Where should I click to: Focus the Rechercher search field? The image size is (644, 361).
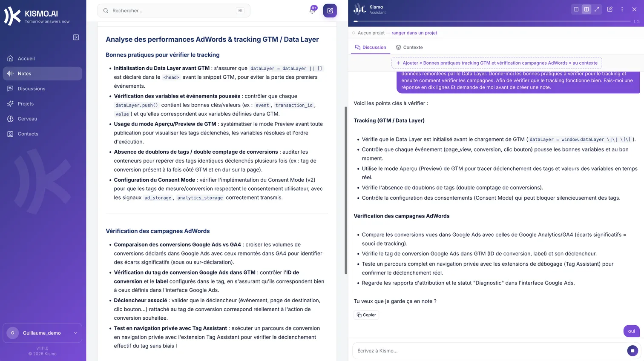(174, 11)
